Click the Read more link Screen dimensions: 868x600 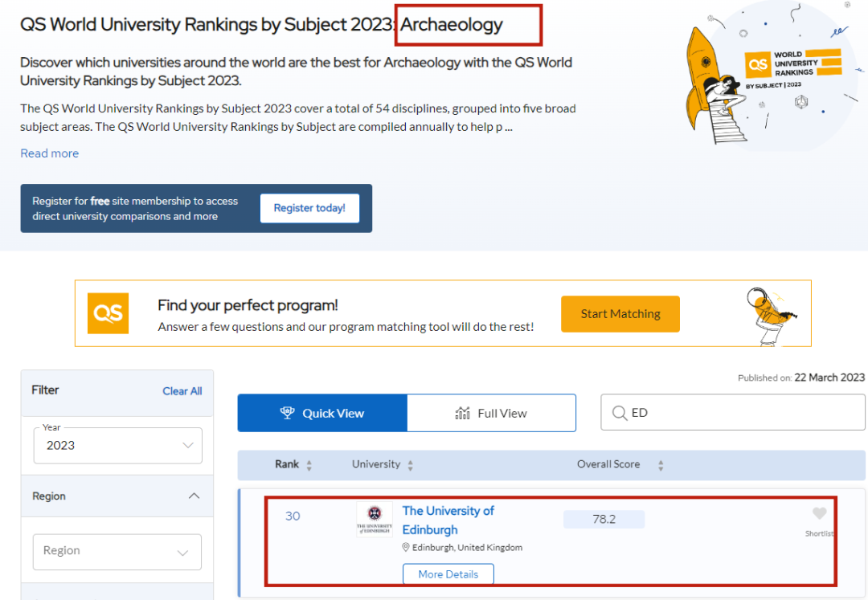pos(49,153)
